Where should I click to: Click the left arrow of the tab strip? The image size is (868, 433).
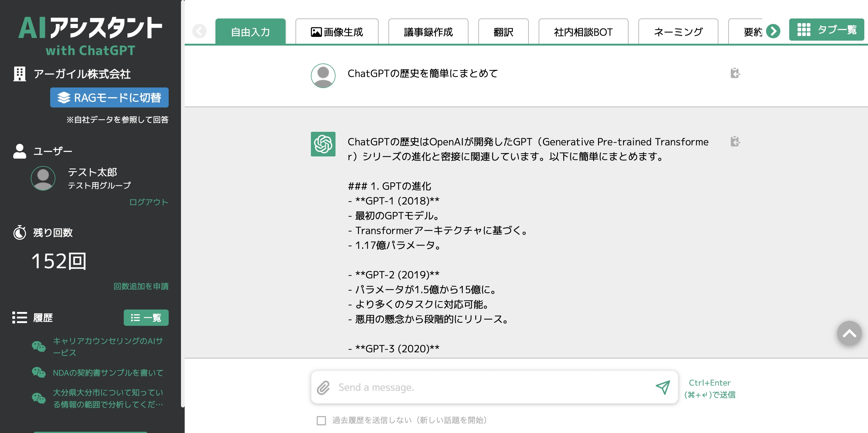tap(199, 31)
